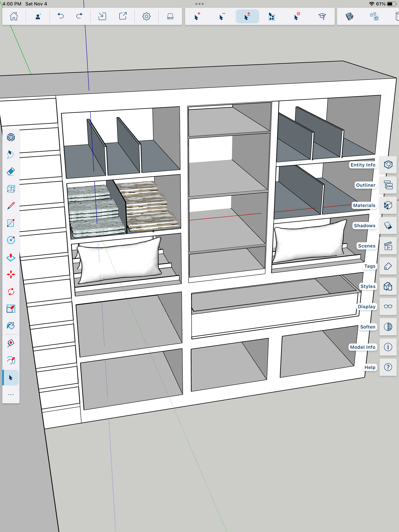Select the Pencil line tool
The width and height of the screenshot is (399, 532).
(x=11, y=206)
